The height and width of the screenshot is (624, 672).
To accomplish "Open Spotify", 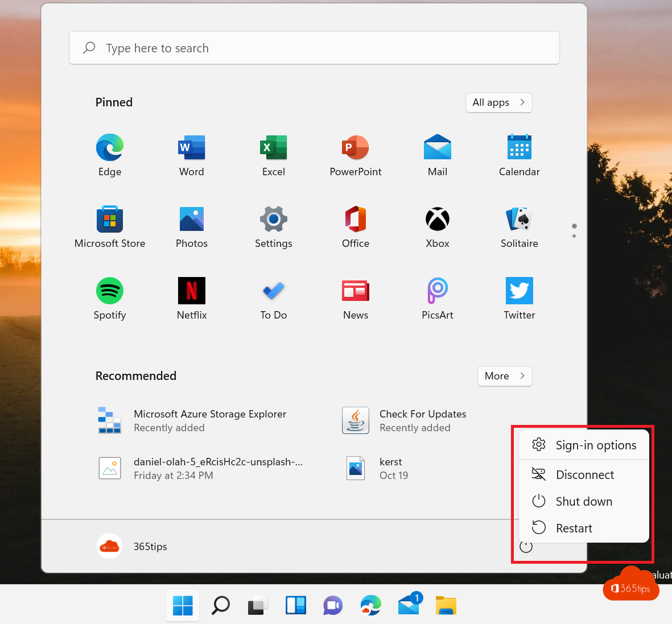I will click(x=110, y=298).
